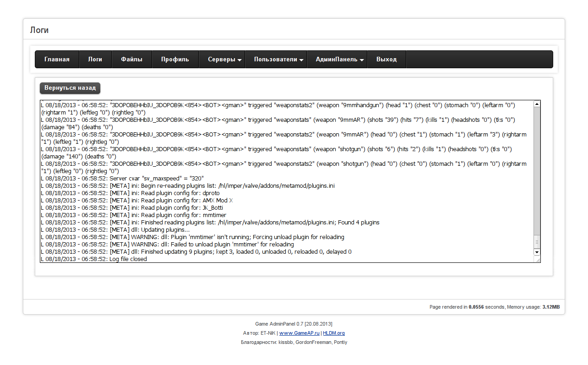Click the caret arrow next to Пользователи
The image size is (588, 365).
tap(301, 60)
